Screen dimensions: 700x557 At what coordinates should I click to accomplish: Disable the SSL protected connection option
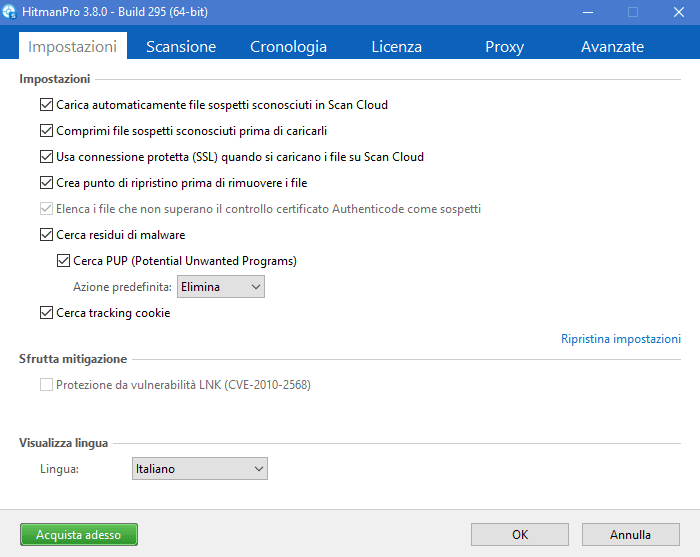(46, 157)
